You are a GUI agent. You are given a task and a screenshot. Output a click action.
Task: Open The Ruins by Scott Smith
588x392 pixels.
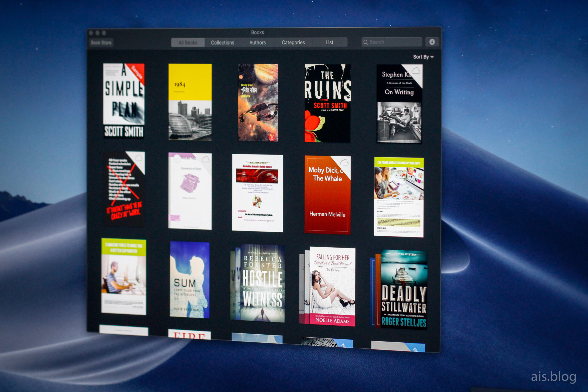coord(328,103)
